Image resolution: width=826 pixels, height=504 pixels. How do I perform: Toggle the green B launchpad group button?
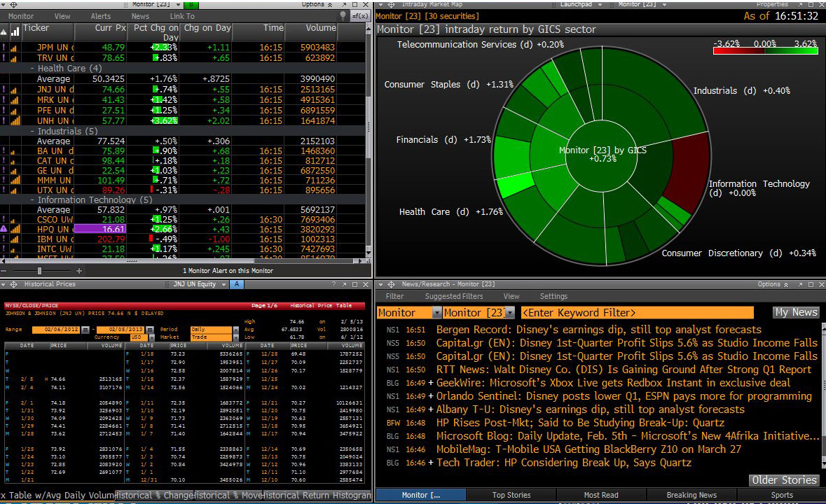(191, 4)
